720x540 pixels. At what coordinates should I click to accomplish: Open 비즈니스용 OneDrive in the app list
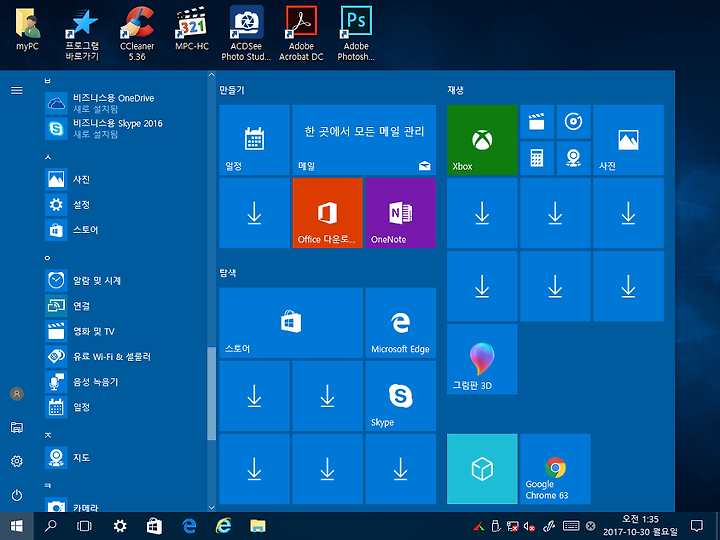[x=125, y=103]
